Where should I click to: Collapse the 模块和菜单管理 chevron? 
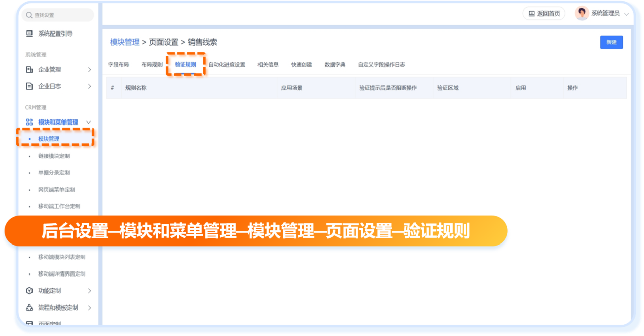point(89,122)
